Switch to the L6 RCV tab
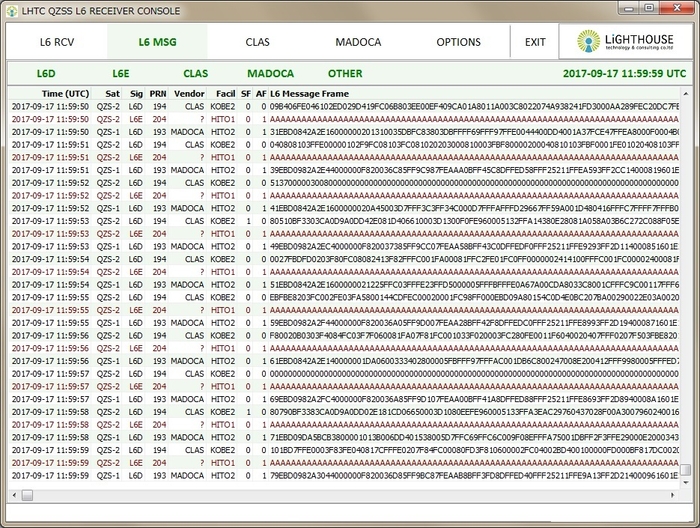Viewport: 700px width, 528px height. pos(57,42)
